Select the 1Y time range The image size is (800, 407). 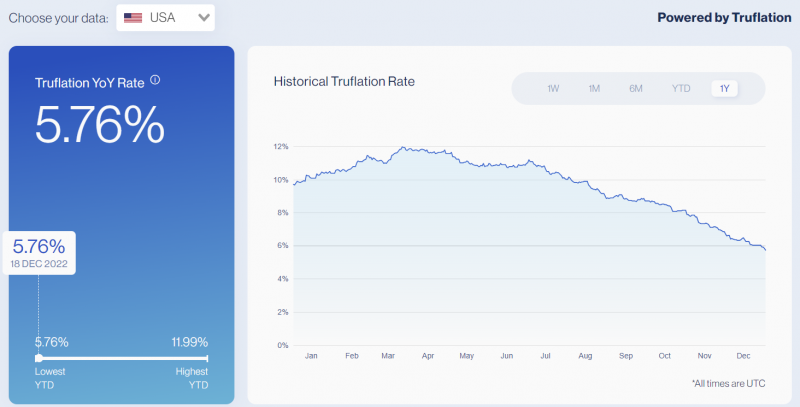[724, 89]
